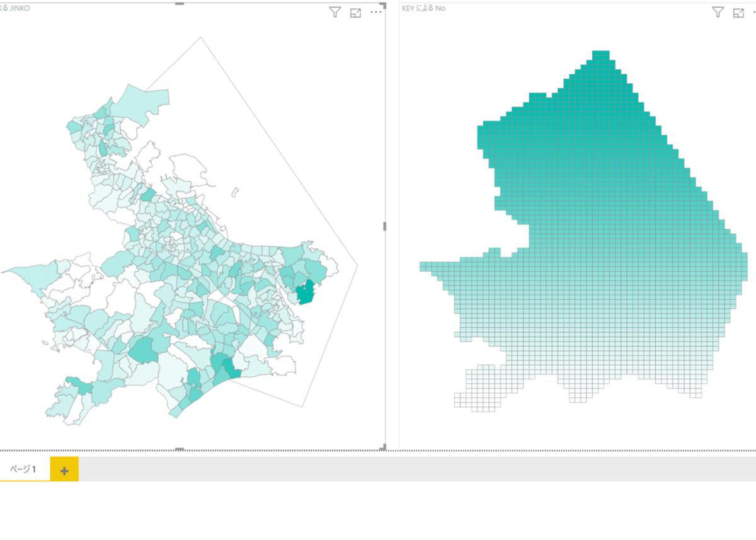Select the KEY による No visual title

(x=423, y=8)
